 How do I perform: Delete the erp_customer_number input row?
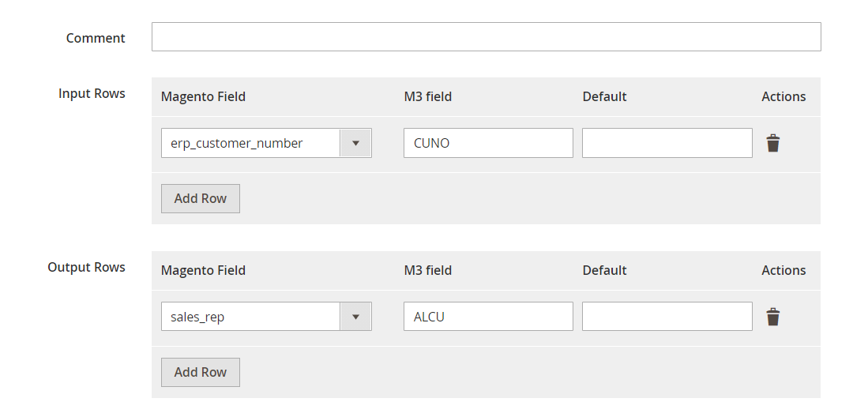[772, 143]
